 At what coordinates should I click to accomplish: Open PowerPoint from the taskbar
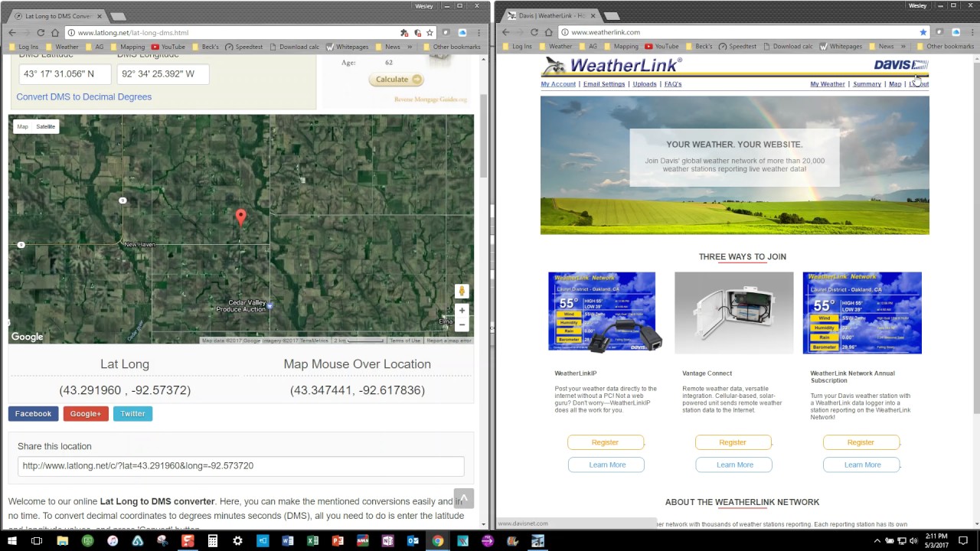tap(338, 541)
